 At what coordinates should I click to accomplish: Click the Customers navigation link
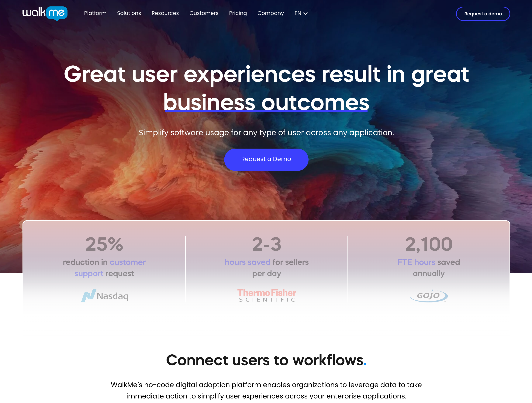coord(204,13)
